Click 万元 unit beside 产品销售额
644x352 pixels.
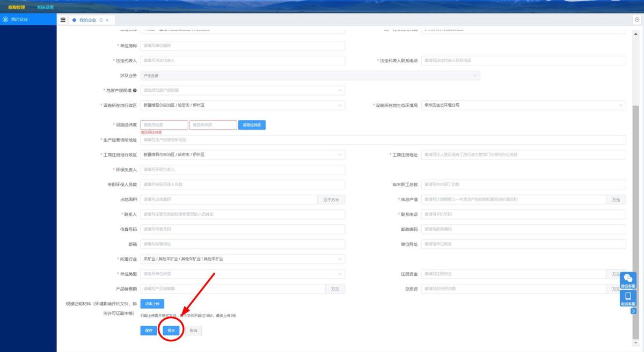pos(335,289)
